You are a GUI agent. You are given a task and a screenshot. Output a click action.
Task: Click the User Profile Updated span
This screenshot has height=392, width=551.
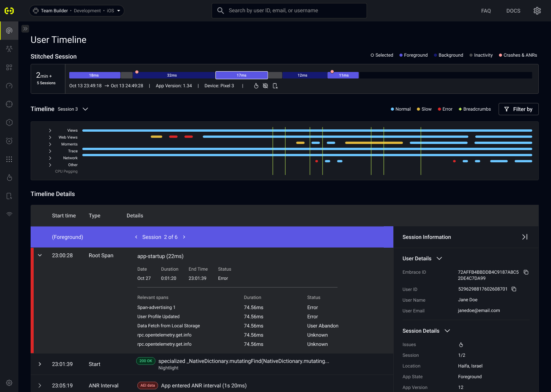(158, 317)
